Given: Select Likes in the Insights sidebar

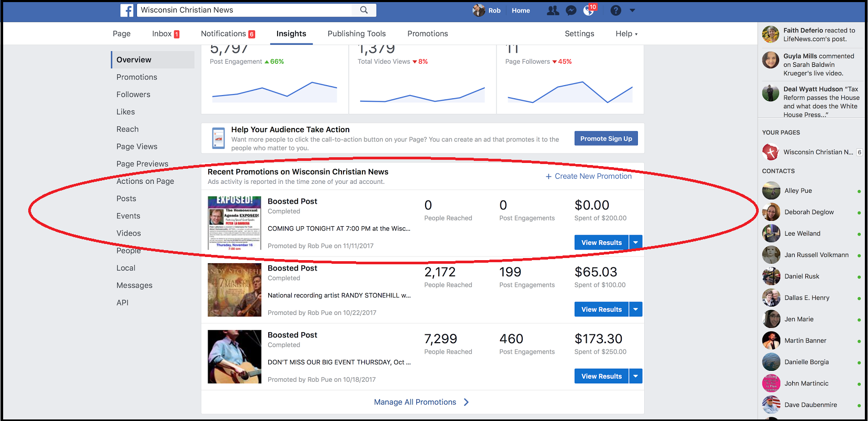Looking at the screenshot, I should [x=125, y=112].
